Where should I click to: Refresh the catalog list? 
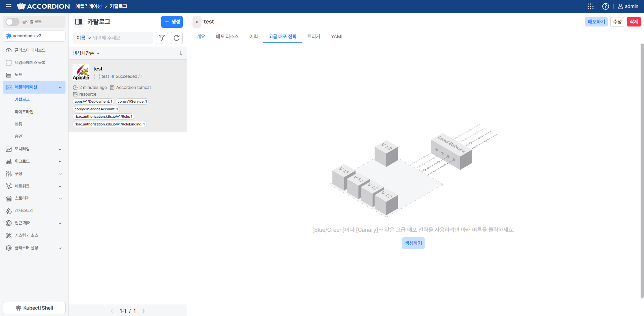click(177, 38)
